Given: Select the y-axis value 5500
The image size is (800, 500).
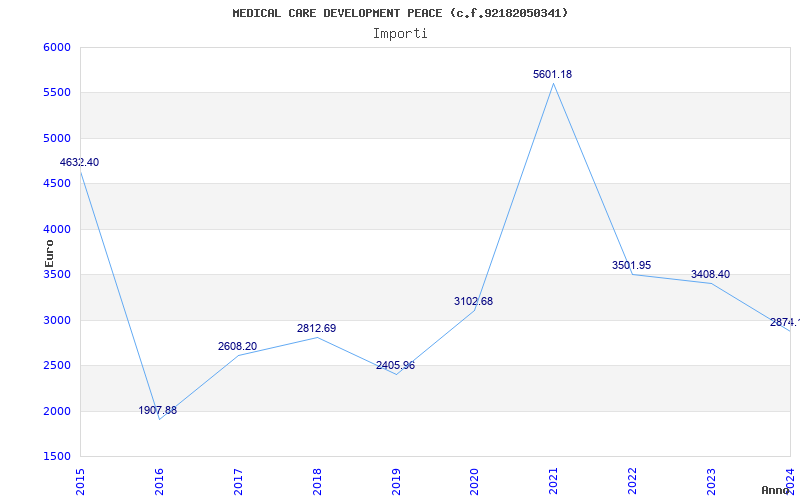Looking at the screenshot, I should (57, 93).
